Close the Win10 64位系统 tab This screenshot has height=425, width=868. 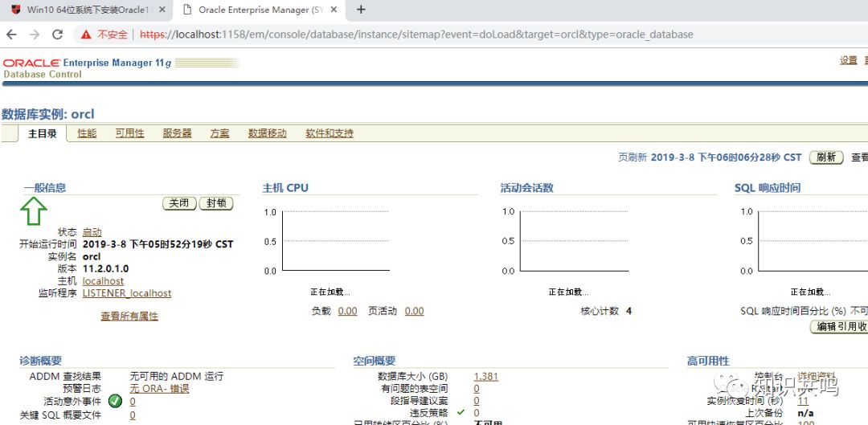tap(162, 10)
